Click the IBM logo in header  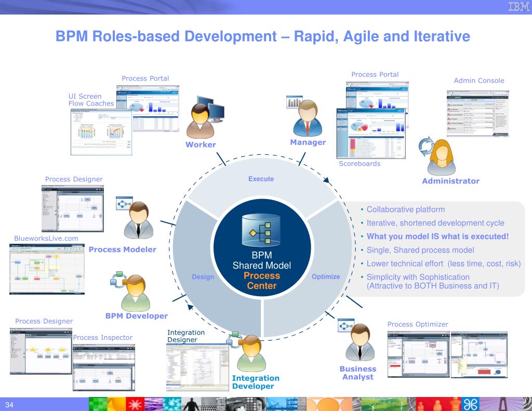tap(519, 6)
